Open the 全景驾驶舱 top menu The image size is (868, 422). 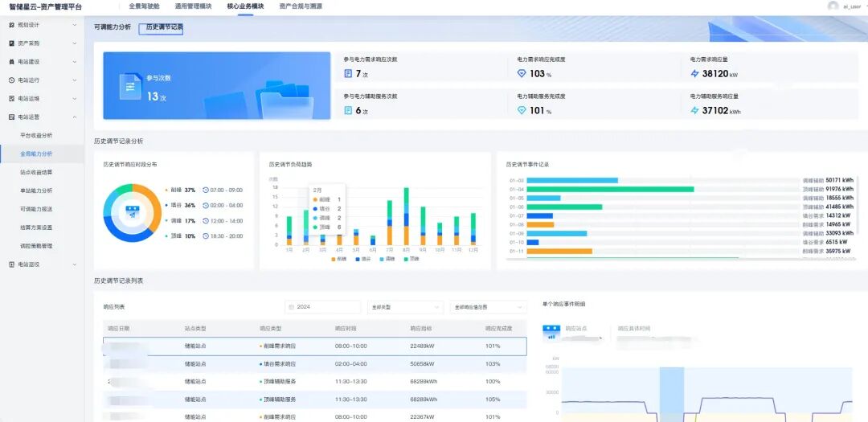coord(144,6)
